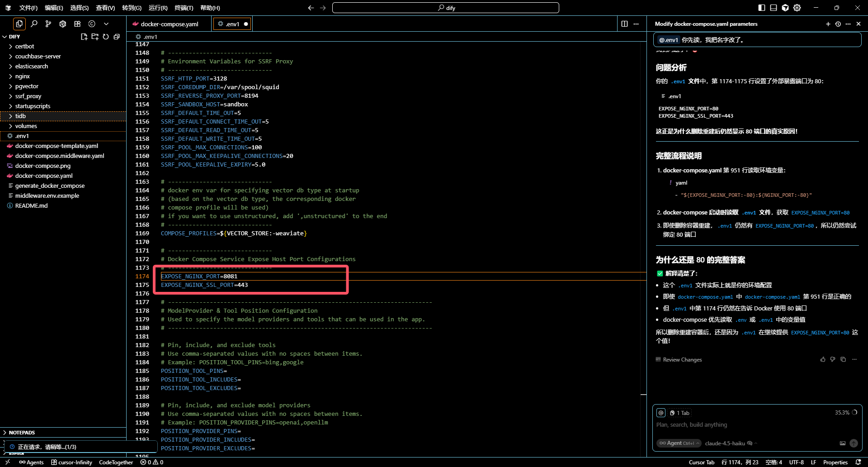Click New File icon in explorer header
868x467 pixels.
[84, 37]
